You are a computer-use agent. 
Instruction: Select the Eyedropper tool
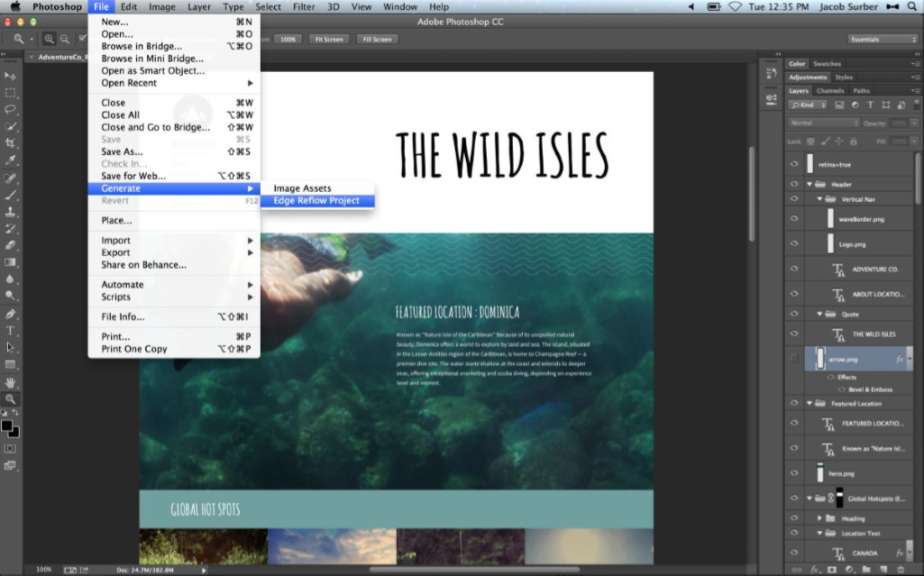(x=11, y=160)
